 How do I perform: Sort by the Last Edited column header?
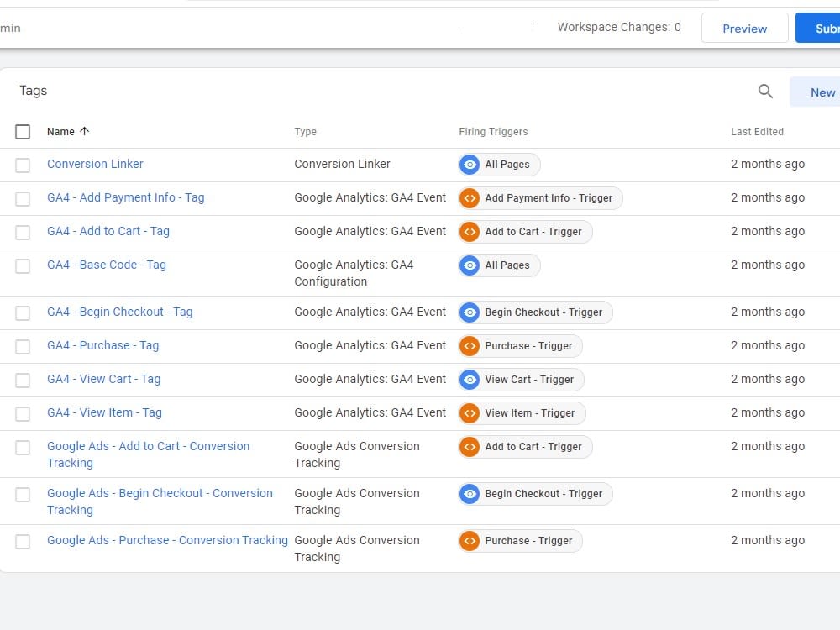click(x=757, y=132)
